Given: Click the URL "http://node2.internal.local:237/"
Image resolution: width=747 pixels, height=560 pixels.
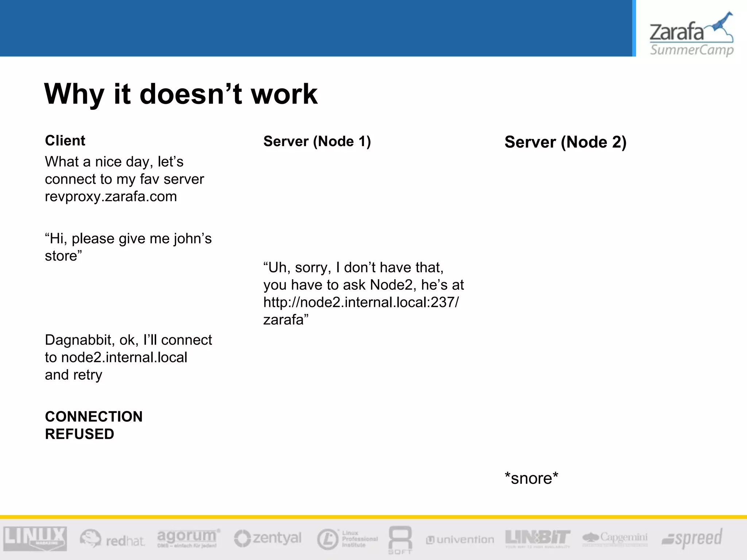Looking at the screenshot, I should click(x=361, y=302).
